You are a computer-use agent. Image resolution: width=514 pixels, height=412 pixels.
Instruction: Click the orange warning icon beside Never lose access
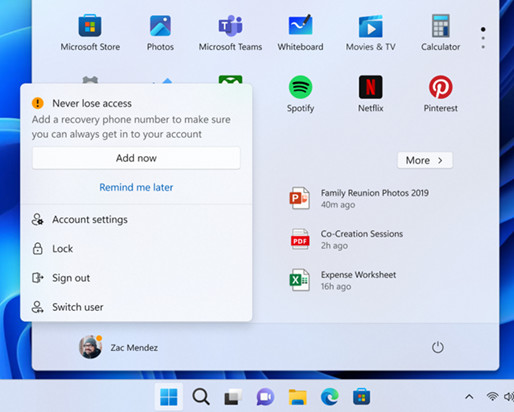pos(38,103)
